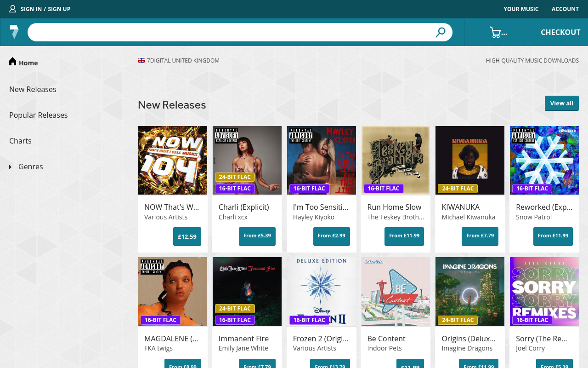The height and width of the screenshot is (368, 588).
Task: Click artist Snow Patrol
Action: [534, 217]
